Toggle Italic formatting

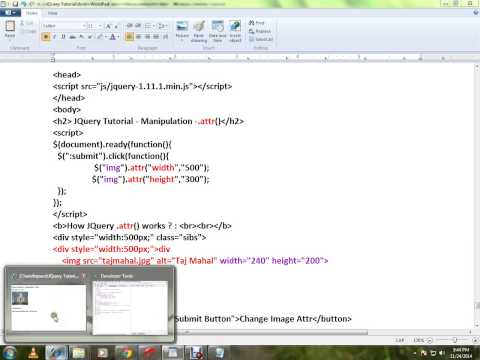[54, 37]
